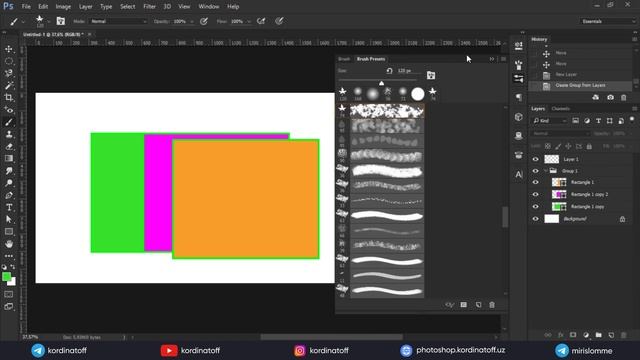Create new document from current state

(x=596, y=98)
